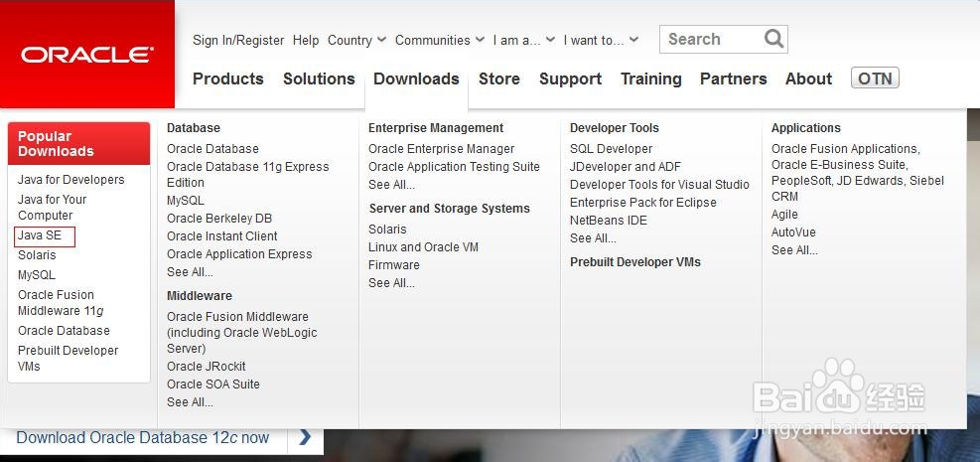This screenshot has height=462, width=980.
Task: Open the Training menu
Action: point(651,78)
